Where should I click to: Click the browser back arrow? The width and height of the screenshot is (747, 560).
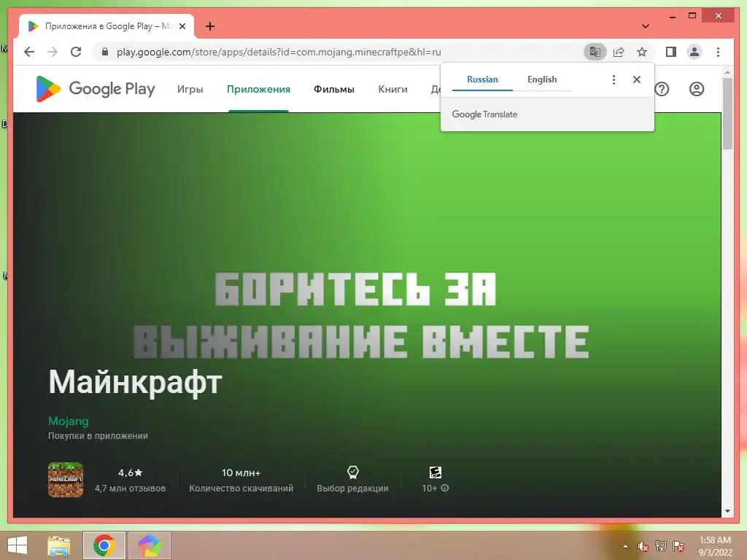[29, 52]
